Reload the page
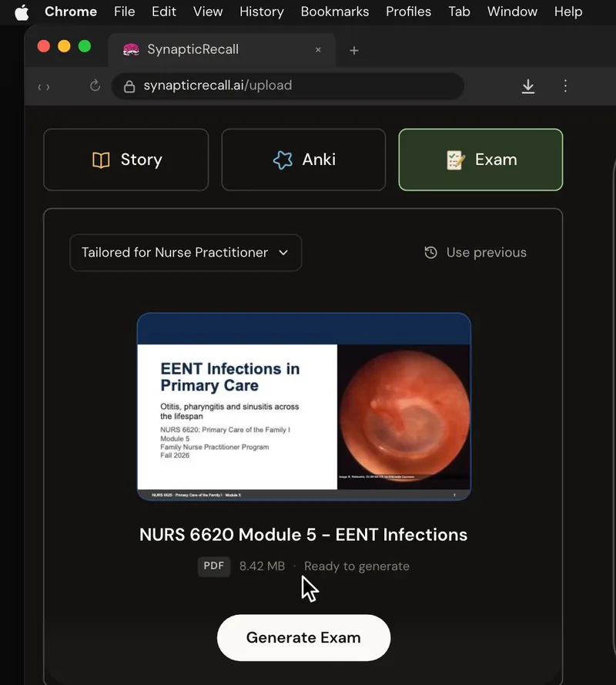Viewport: 616px width, 685px height. tap(95, 86)
